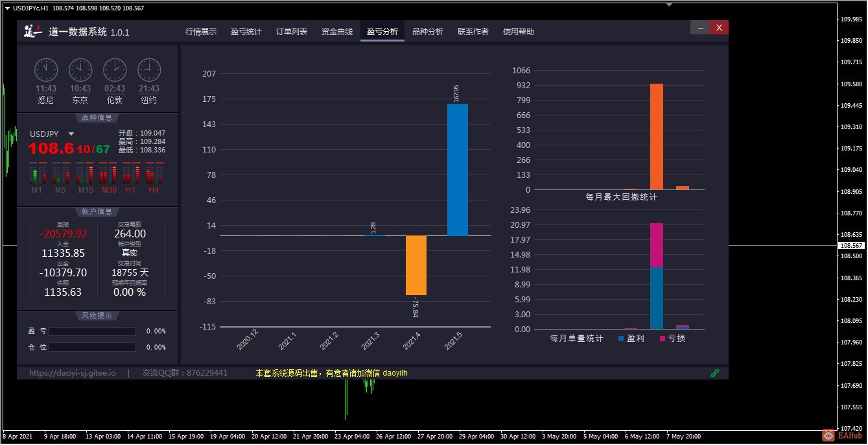Switch to the 盈亏统计 tab

pyautogui.click(x=246, y=32)
